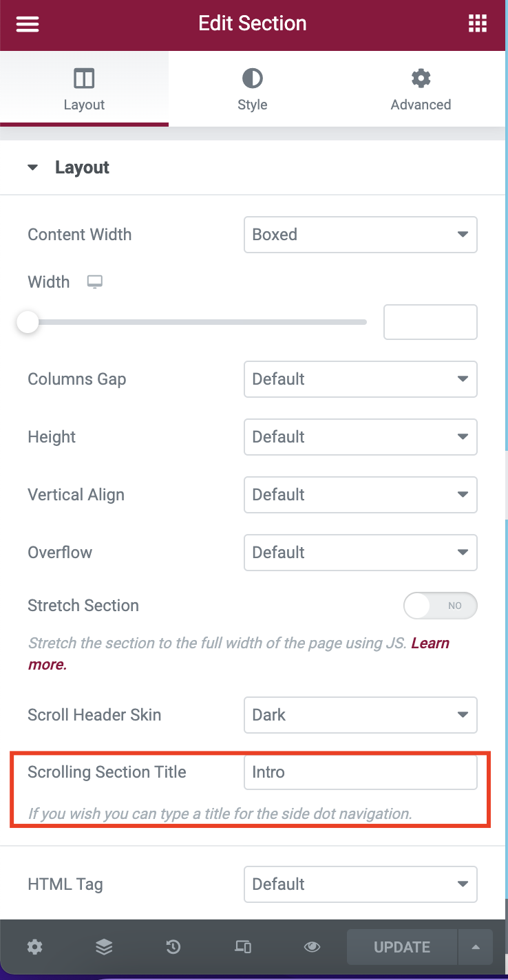The height and width of the screenshot is (980, 508).
Task: Open the History icon
Action: point(173,947)
